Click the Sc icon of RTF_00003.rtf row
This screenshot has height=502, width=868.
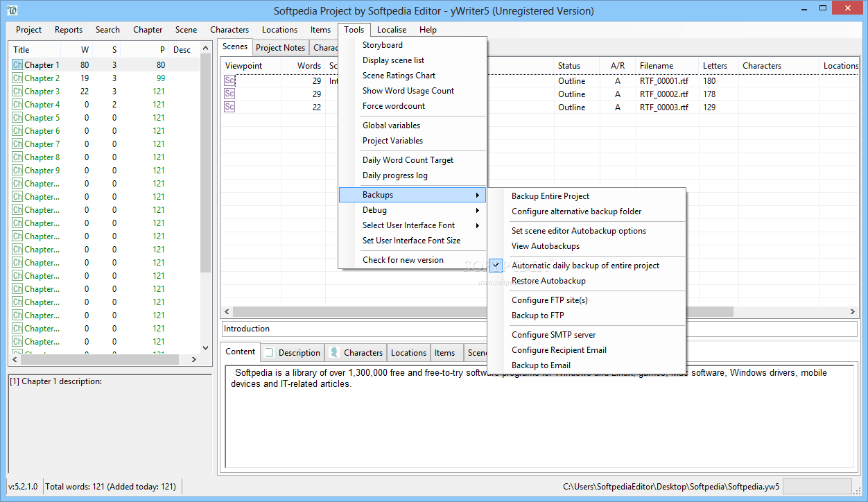(229, 107)
